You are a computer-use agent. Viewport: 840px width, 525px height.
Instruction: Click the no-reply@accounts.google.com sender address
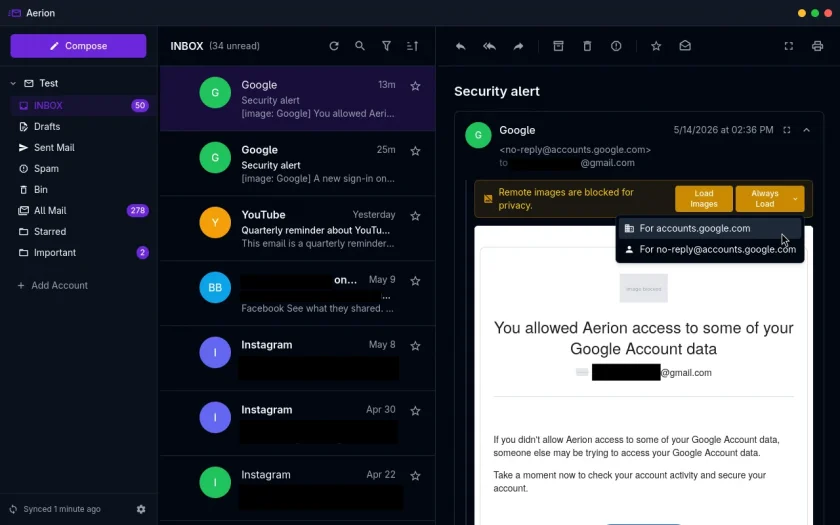tap(575, 150)
